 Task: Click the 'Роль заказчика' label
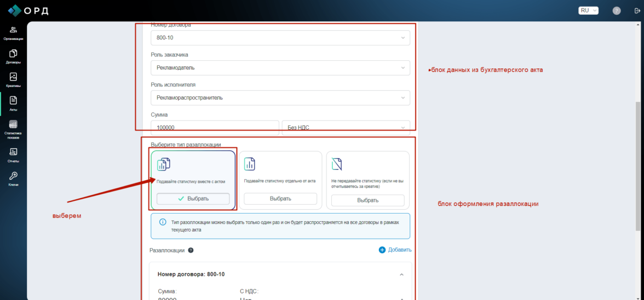(170, 55)
